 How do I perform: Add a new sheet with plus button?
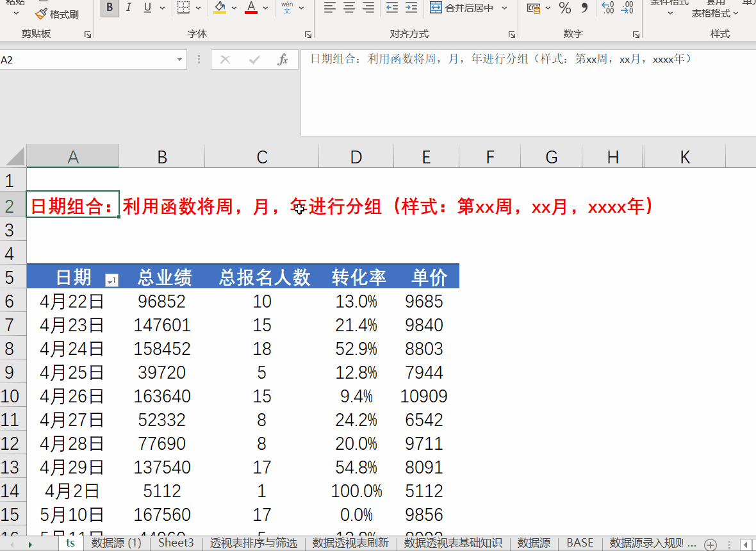coord(710,543)
